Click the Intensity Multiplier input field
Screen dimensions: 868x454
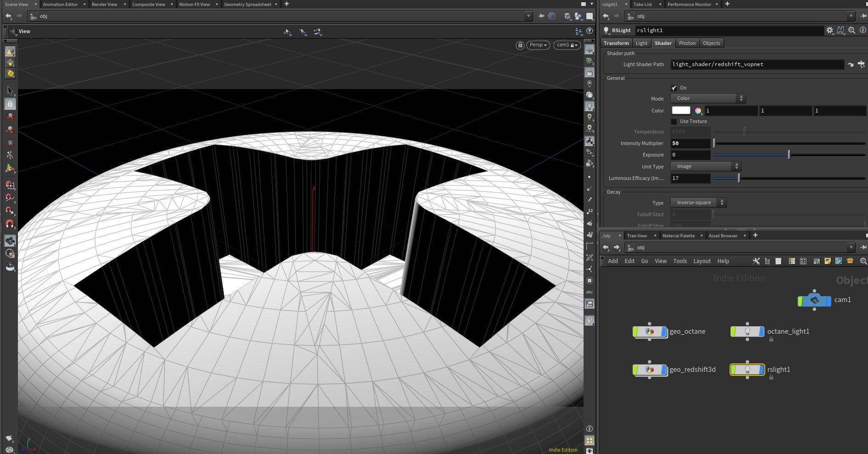[690, 143]
